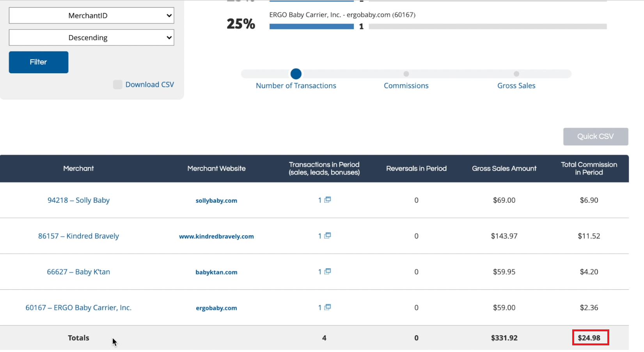Click the Commissions slider dot
The image size is (644, 352).
pyautogui.click(x=406, y=74)
